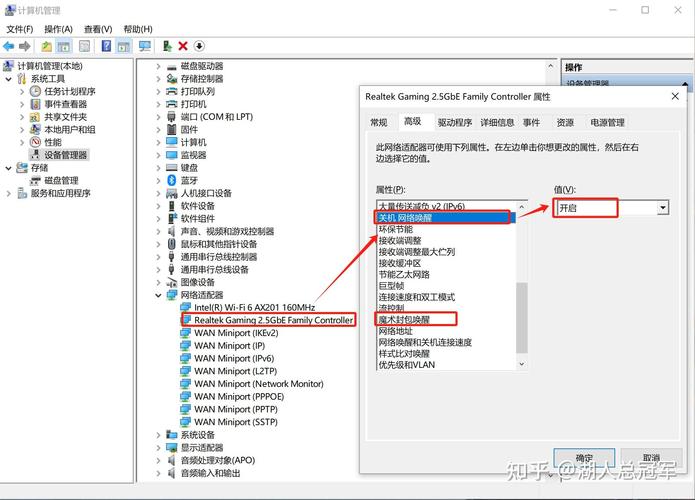The image size is (695, 500).
Task: Click the 蓝牙 Bluetooth device category
Action: tap(189, 180)
